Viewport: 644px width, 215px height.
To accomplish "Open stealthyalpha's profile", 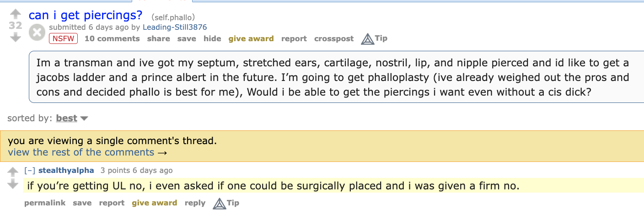I will 66,171.
